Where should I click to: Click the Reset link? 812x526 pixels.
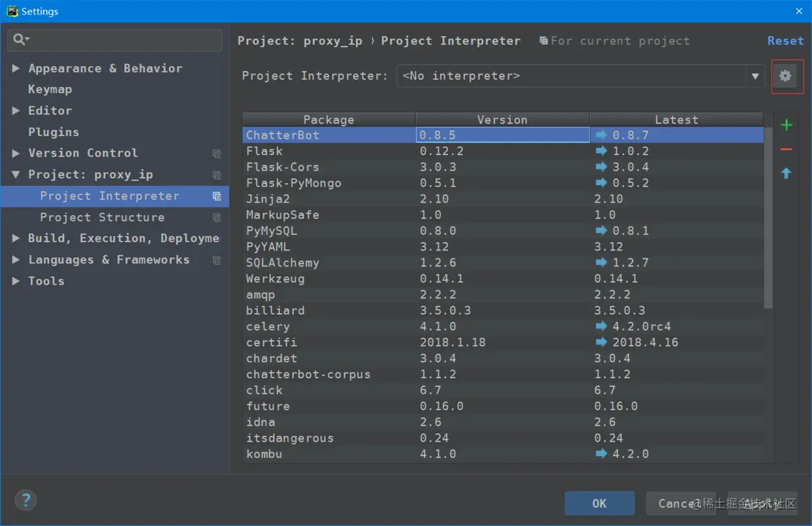point(785,41)
